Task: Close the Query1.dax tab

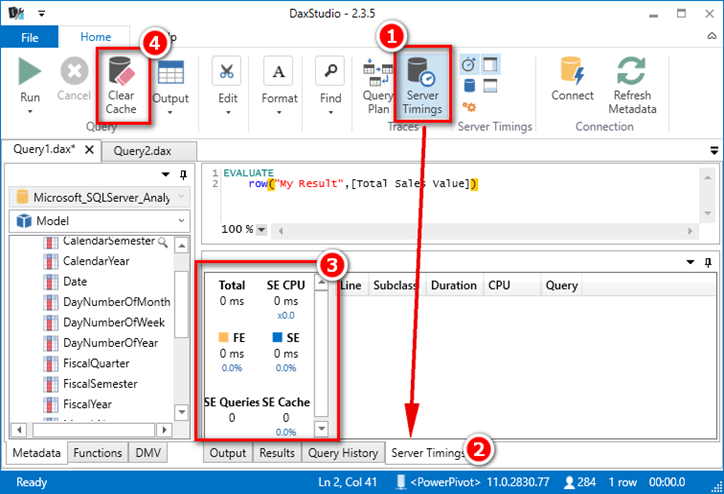Action: [x=90, y=150]
